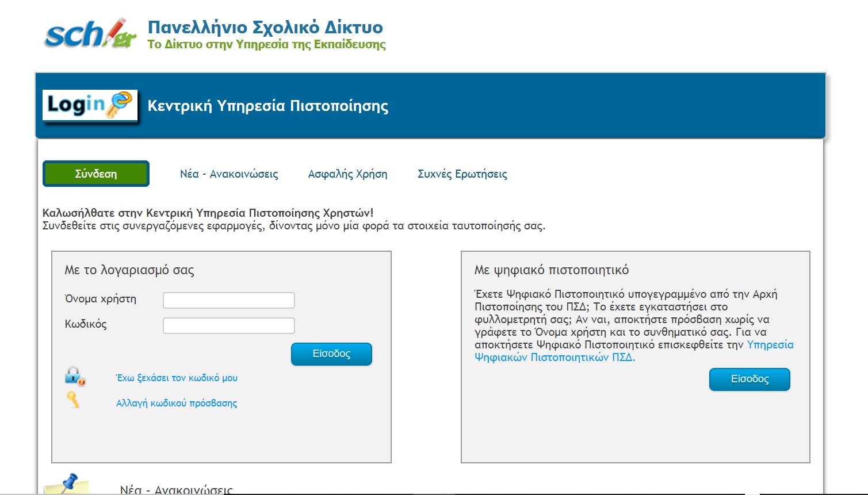Click the golden key change-password icon
This screenshot has height=495, width=868.
click(x=73, y=400)
